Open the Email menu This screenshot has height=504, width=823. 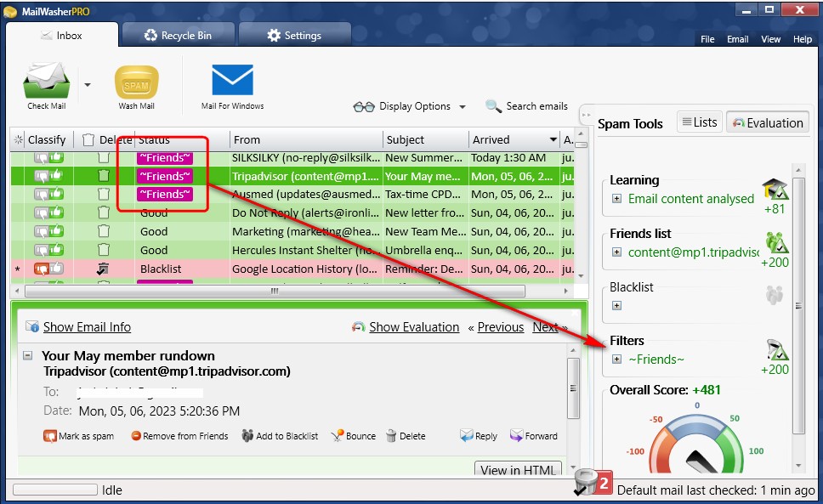[737, 39]
